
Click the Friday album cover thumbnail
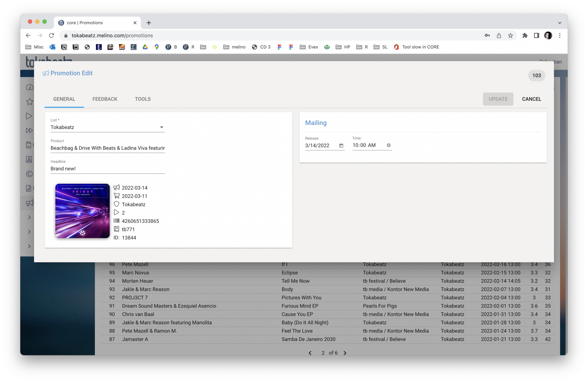(x=82, y=211)
